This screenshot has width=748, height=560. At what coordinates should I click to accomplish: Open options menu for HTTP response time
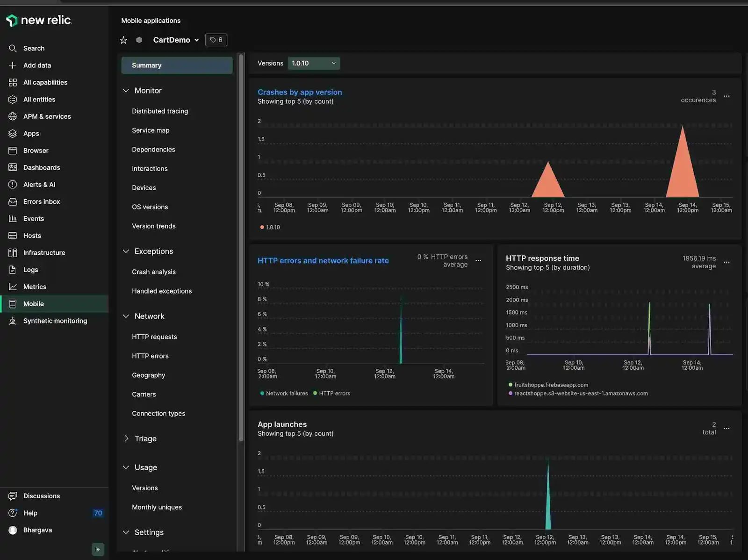point(726,262)
